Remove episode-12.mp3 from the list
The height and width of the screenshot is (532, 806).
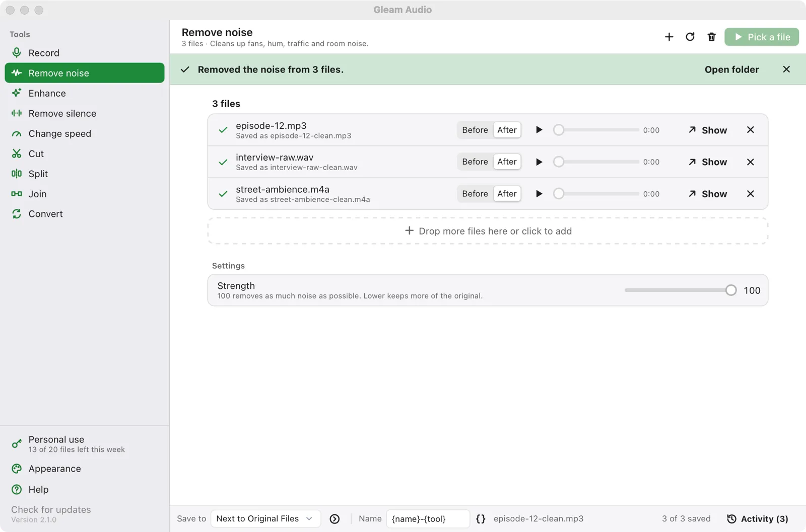(750, 130)
